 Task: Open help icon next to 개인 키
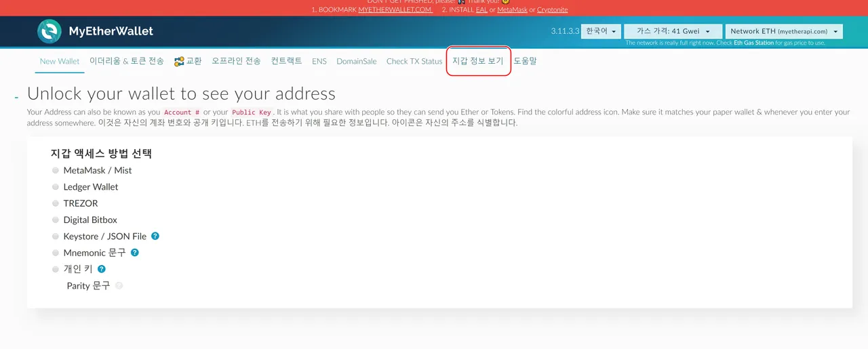pyautogui.click(x=102, y=269)
